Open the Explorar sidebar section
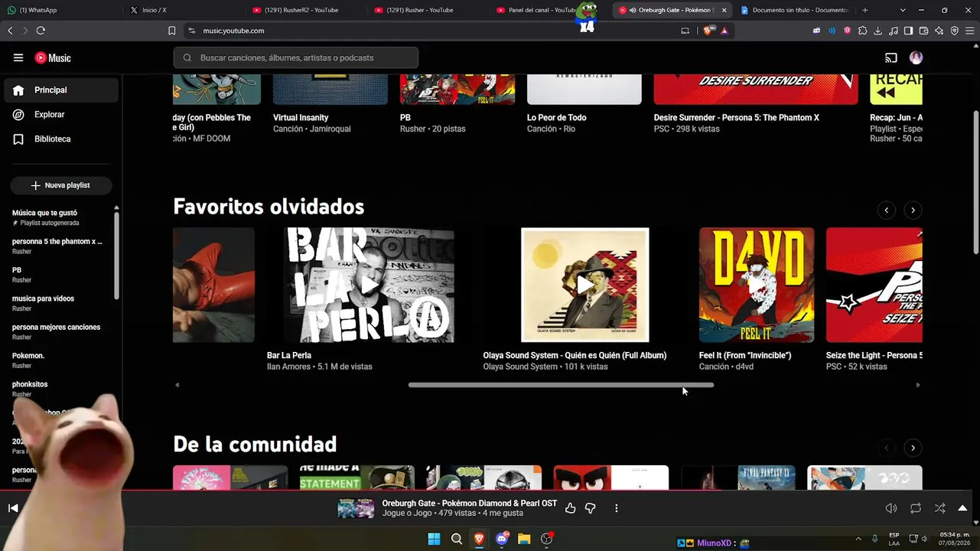Viewport: 980px width, 551px height. 61,115
